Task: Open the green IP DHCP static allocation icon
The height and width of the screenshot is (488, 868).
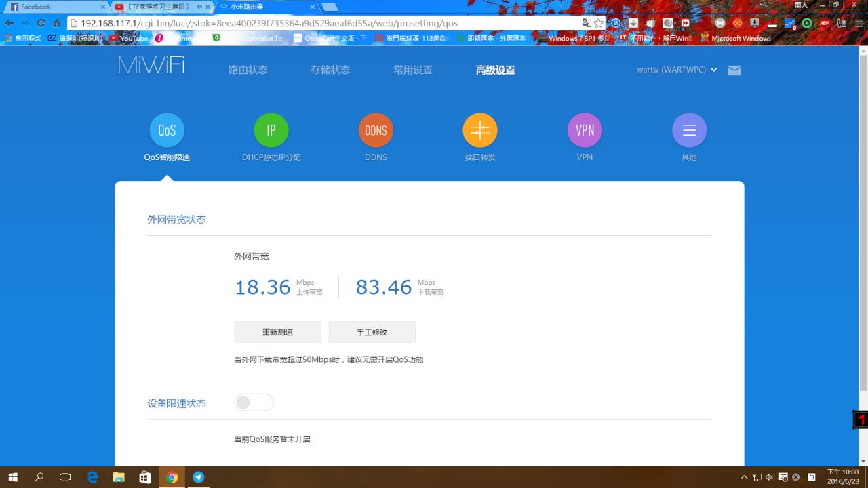Action: click(271, 130)
